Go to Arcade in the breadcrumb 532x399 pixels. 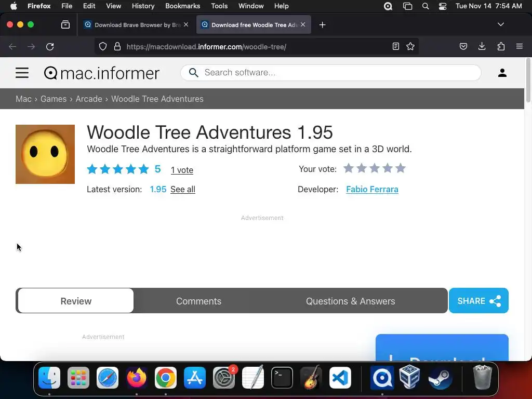click(x=89, y=99)
